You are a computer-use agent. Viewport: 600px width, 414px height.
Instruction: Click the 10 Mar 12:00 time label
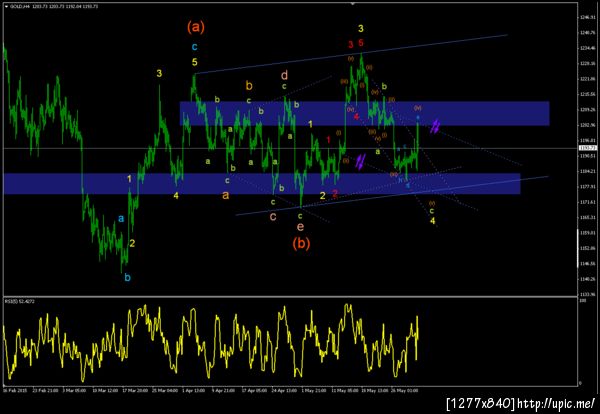coord(105,391)
